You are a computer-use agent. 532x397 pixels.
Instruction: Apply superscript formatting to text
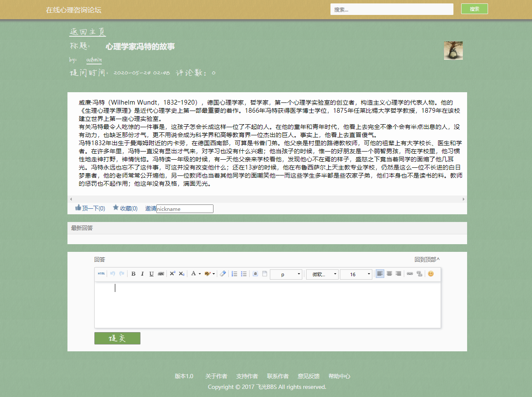point(172,274)
